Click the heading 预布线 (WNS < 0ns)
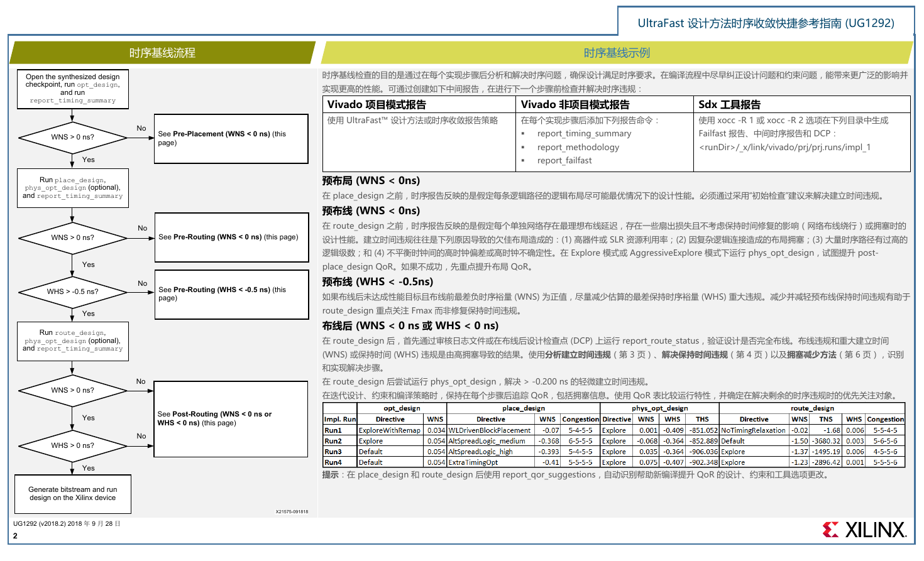Image resolution: width=924 pixels, height=561 pixels. (x=371, y=211)
